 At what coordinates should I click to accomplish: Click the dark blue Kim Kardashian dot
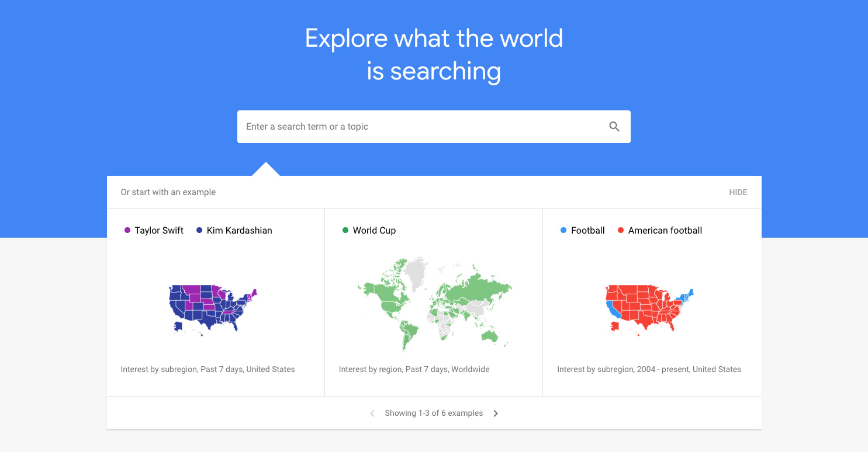199,231
